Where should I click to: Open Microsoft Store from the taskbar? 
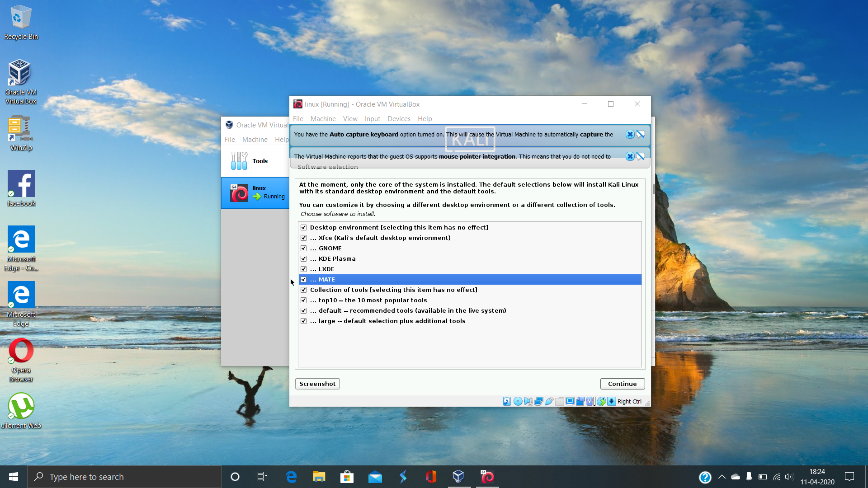coord(347,477)
